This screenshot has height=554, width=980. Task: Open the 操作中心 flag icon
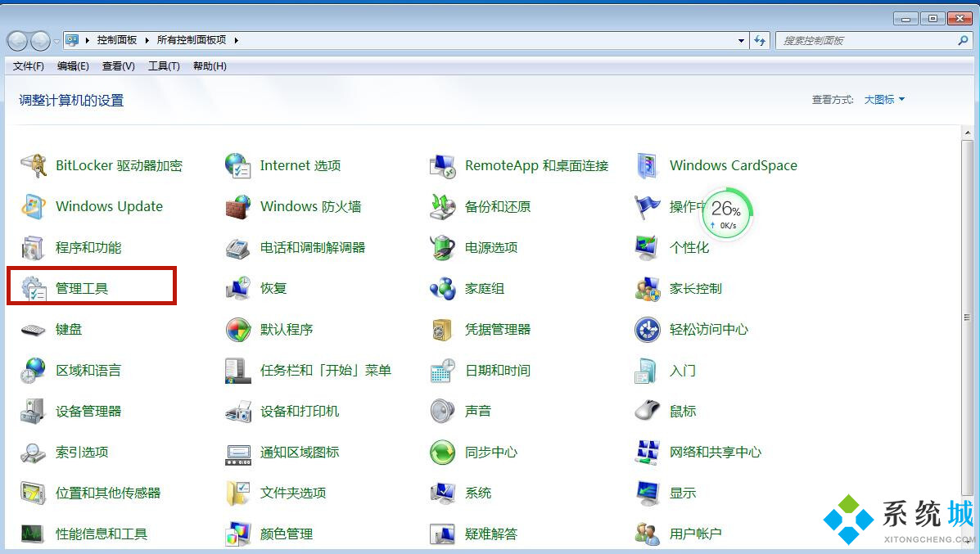point(648,207)
